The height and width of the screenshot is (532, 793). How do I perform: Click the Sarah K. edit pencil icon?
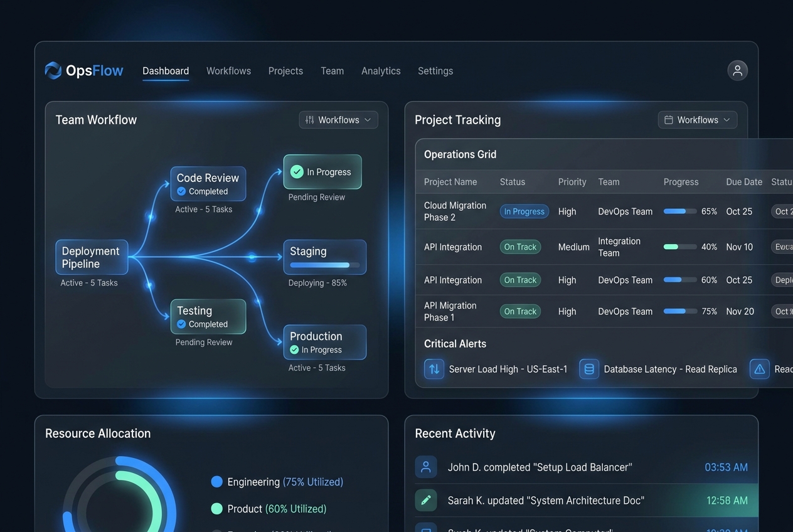[x=426, y=500]
